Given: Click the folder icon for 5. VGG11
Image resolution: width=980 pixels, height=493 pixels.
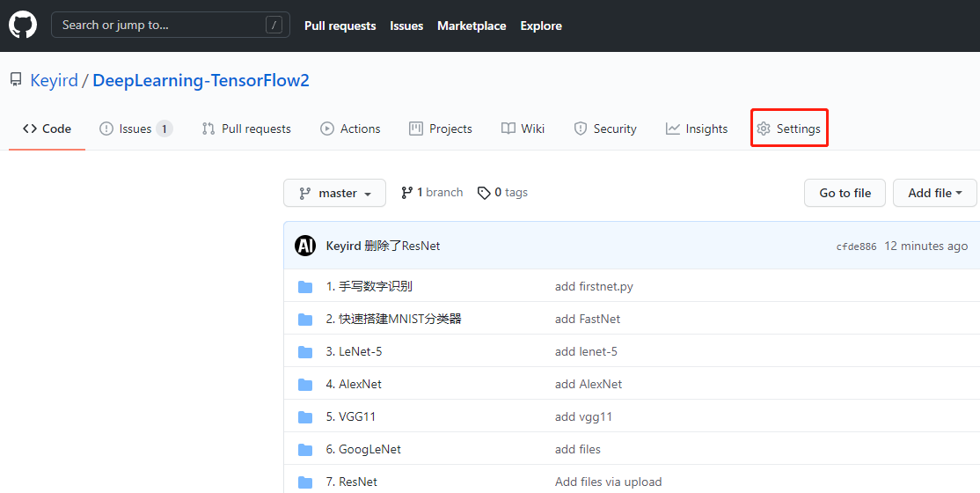Looking at the screenshot, I should pyautogui.click(x=305, y=416).
